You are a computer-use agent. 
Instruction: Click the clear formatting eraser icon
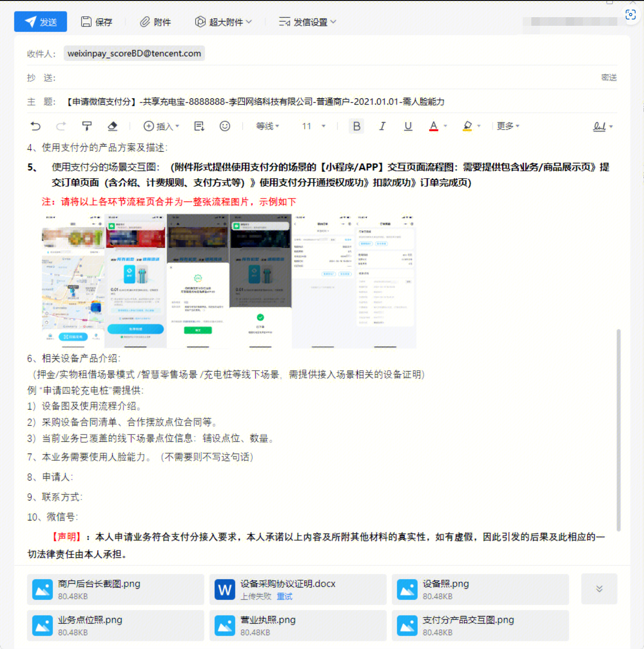point(113,126)
